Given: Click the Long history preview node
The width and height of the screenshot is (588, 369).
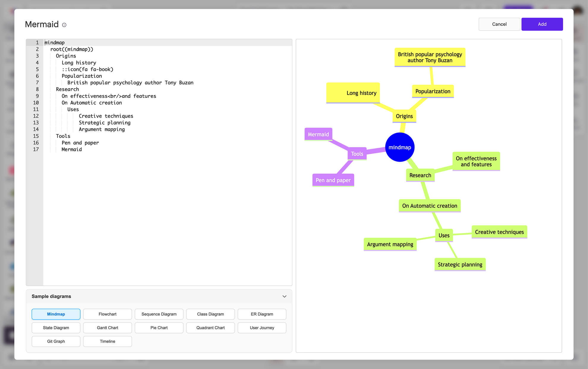Looking at the screenshot, I should coord(353,93).
